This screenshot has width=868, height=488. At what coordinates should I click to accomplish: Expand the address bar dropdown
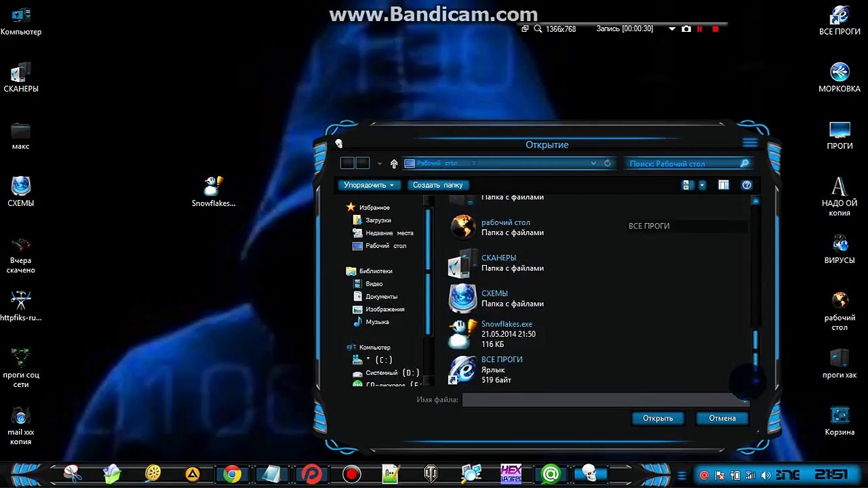[x=593, y=163]
